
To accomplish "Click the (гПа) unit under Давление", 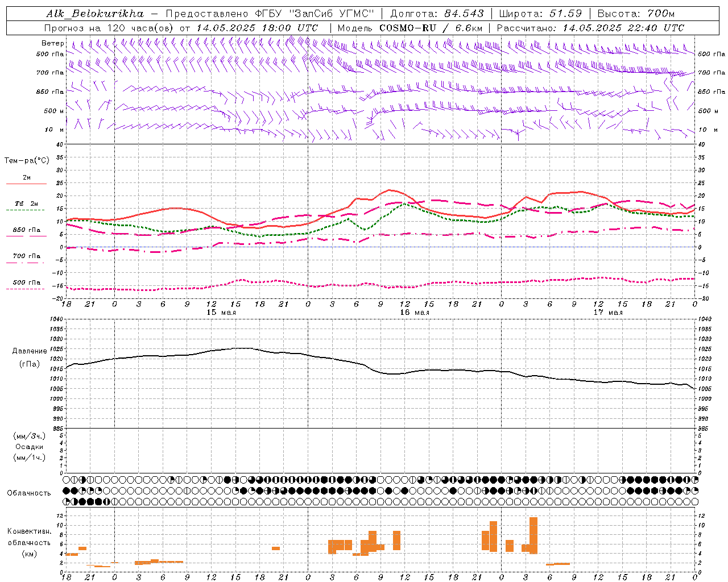I will (x=29, y=364).
